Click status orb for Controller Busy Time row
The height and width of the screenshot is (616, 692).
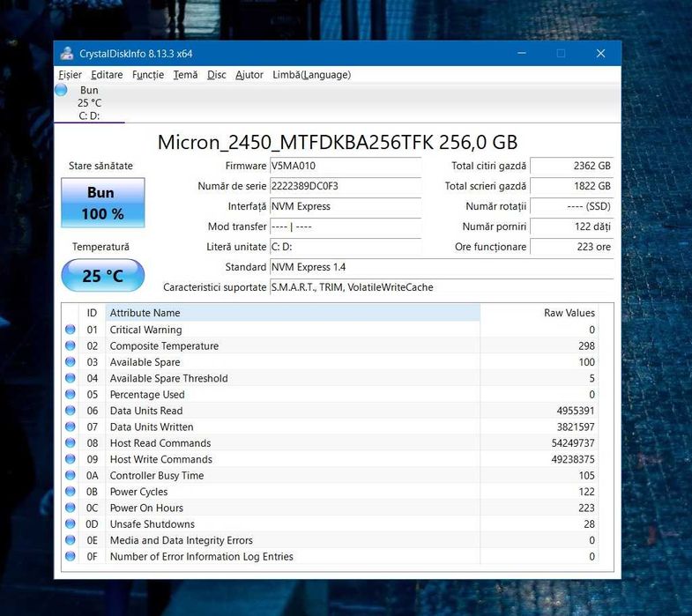[x=71, y=475]
